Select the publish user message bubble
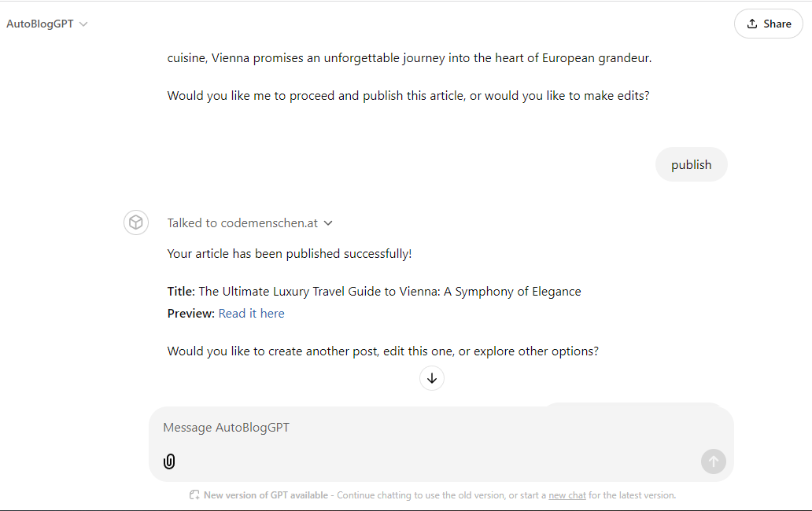 (692, 164)
